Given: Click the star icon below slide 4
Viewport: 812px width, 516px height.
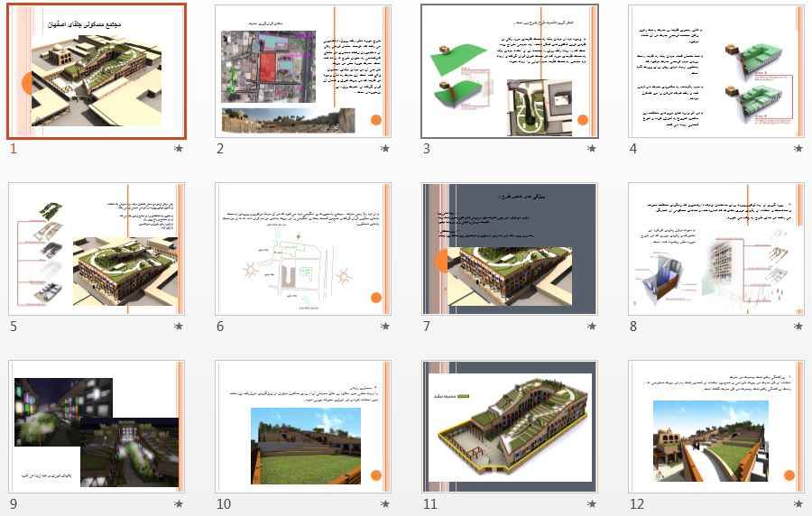Looking at the screenshot, I should [798, 148].
